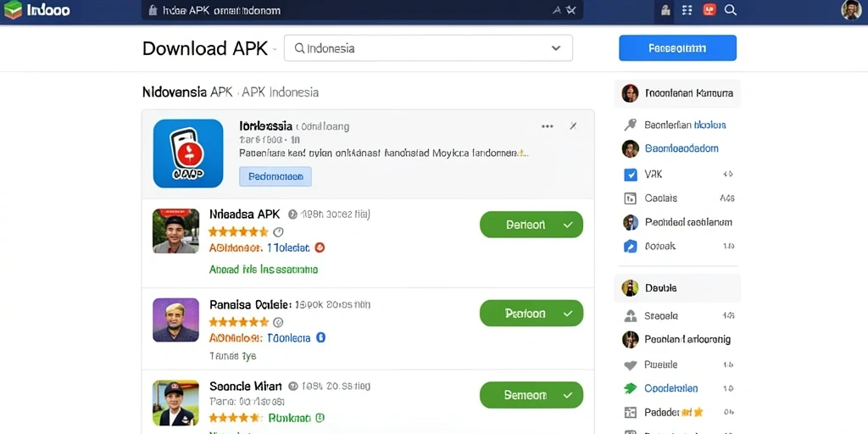This screenshot has width=868, height=434.
Task: Click the magnifier search icon in top bar
Action: 730,10
